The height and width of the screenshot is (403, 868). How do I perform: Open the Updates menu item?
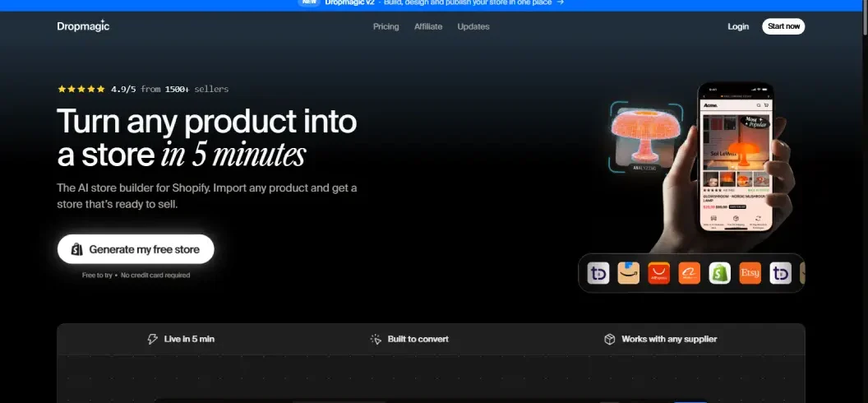pos(473,26)
